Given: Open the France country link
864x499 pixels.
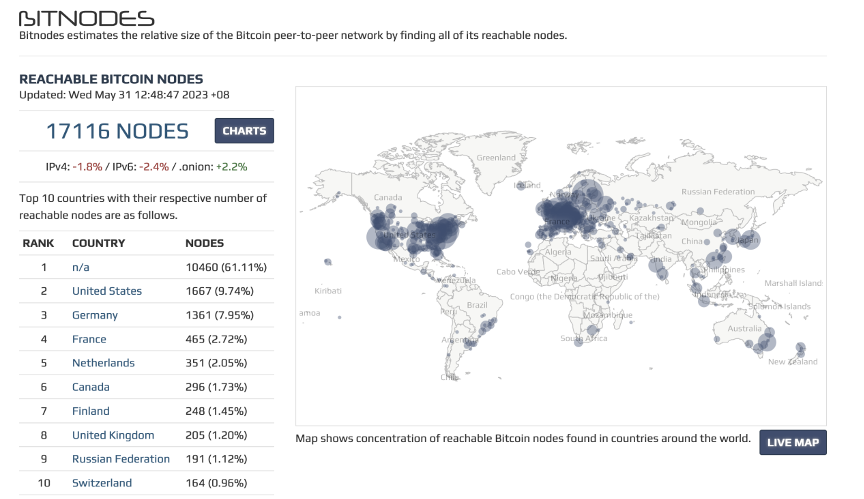Looking at the screenshot, I should 89,339.
